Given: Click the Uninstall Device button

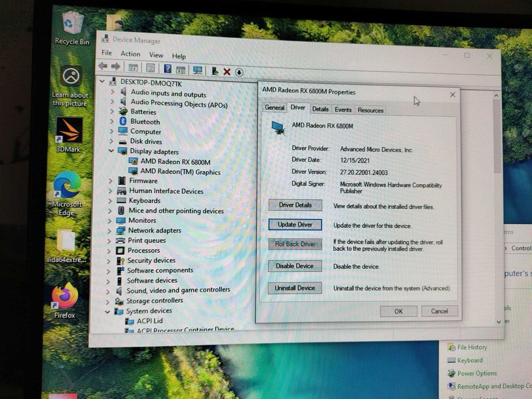Looking at the screenshot, I should (x=295, y=288).
